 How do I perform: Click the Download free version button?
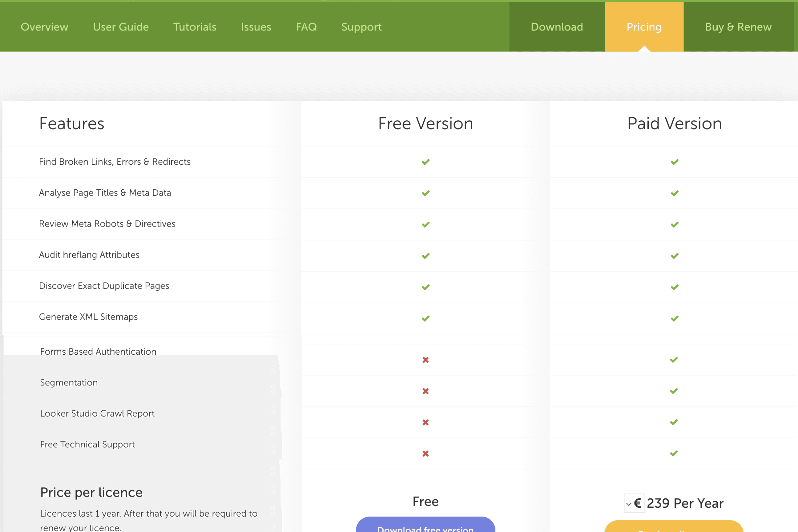[425, 526]
